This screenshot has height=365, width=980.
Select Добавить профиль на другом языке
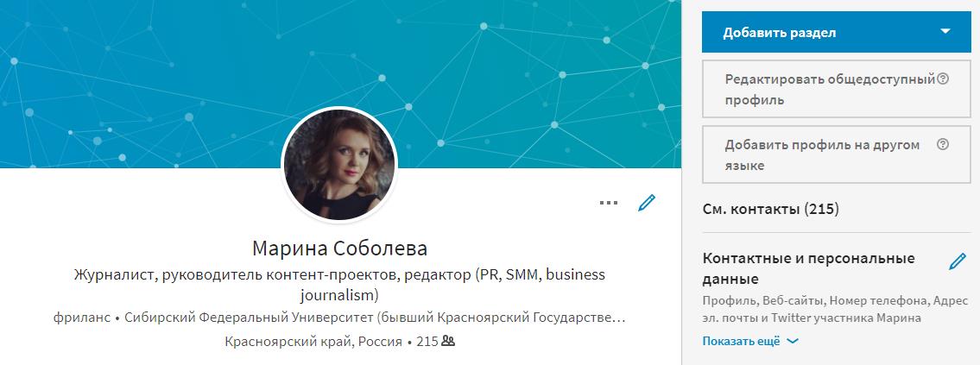pos(837,154)
